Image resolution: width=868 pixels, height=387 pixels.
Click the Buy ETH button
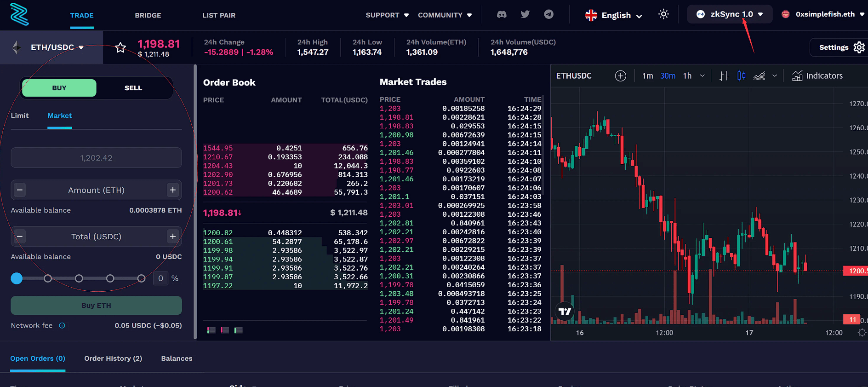[x=96, y=306]
